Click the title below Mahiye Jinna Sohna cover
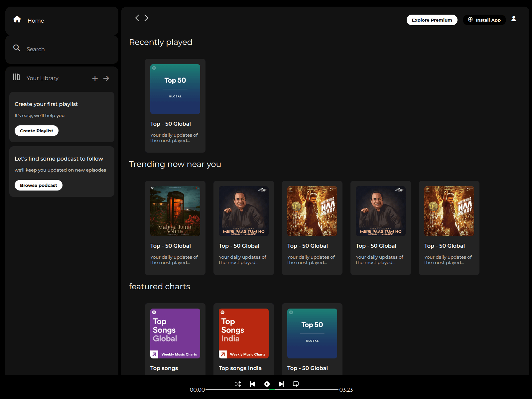The image size is (532, 399). (171, 246)
